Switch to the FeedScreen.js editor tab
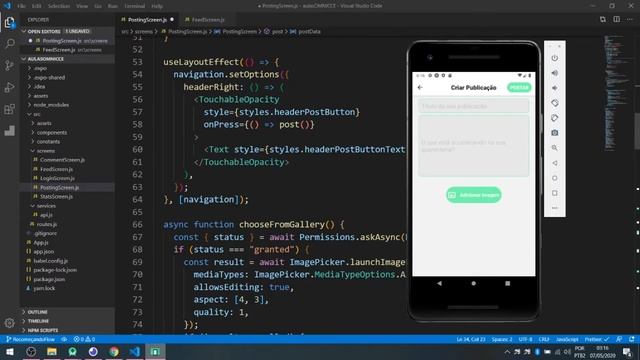The width and height of the screenshot is (640, 360). (x=208, y=20)
